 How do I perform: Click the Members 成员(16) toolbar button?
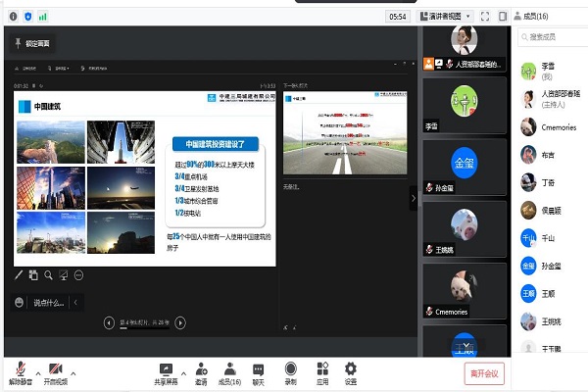point(229,370)
